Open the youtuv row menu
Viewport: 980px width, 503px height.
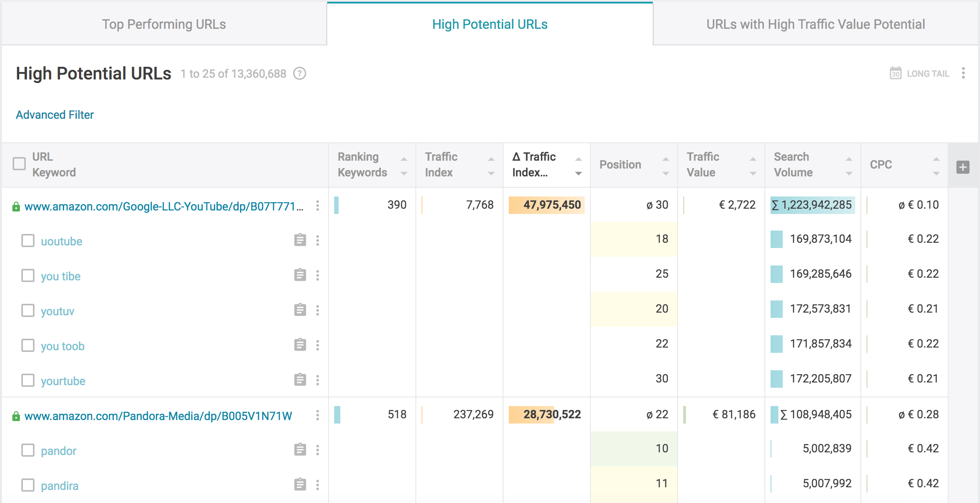point(318,310)
